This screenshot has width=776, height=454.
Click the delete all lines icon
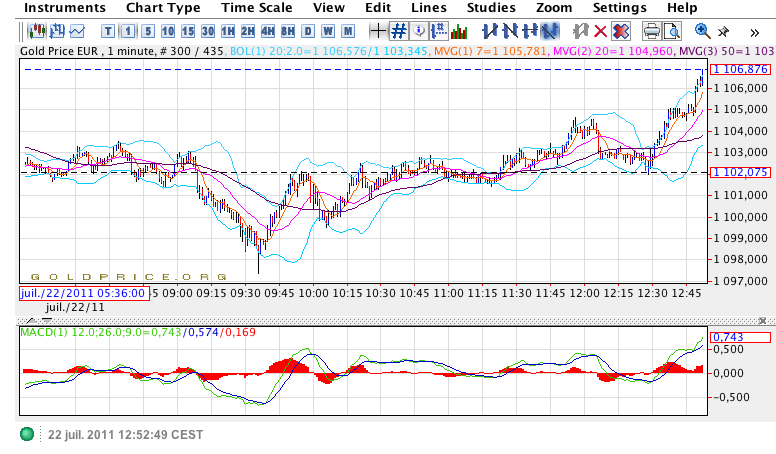(x=621, y=30)
